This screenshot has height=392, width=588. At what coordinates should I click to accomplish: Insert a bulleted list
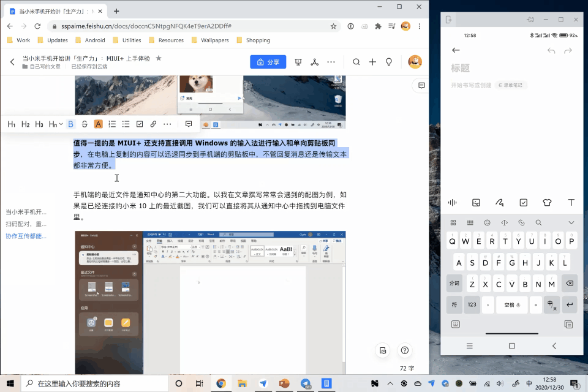click(x=126, y=124)
